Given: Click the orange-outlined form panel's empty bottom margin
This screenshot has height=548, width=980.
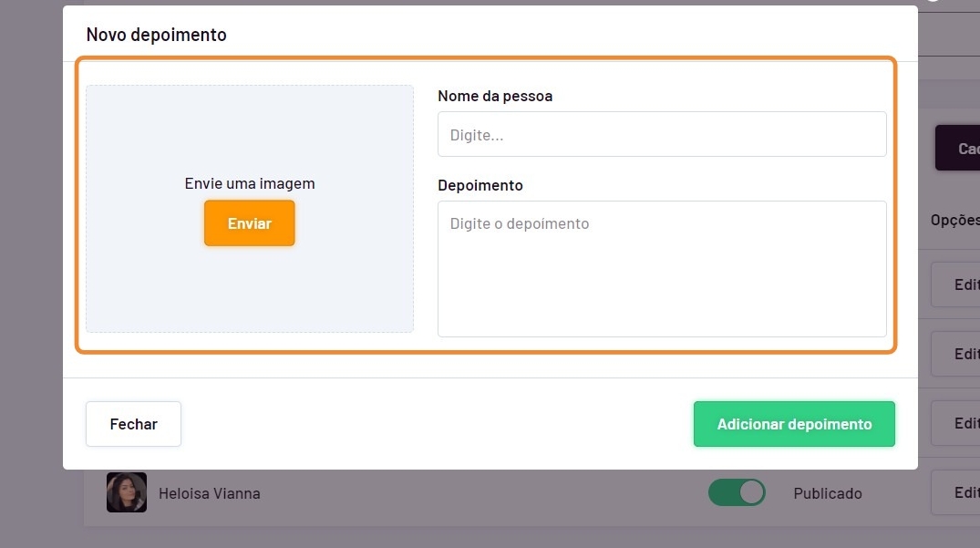Looking at the screenshot, I should coord(485,344).
